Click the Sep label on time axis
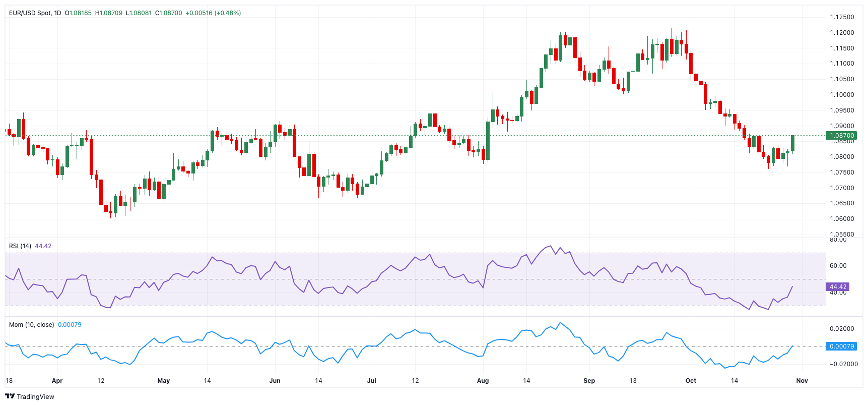 [x=589, y=381]
